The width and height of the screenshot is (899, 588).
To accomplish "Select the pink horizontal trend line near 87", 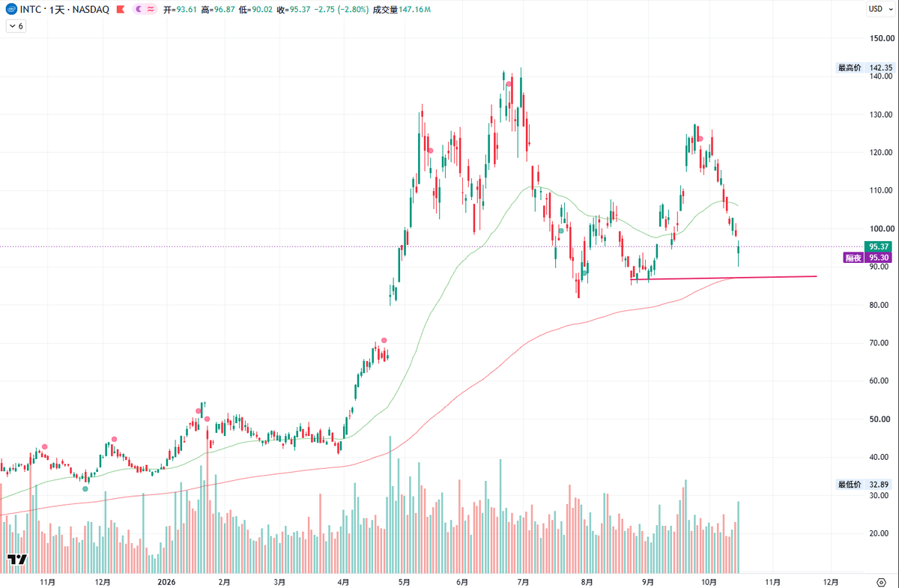I will tap(724, 278).
